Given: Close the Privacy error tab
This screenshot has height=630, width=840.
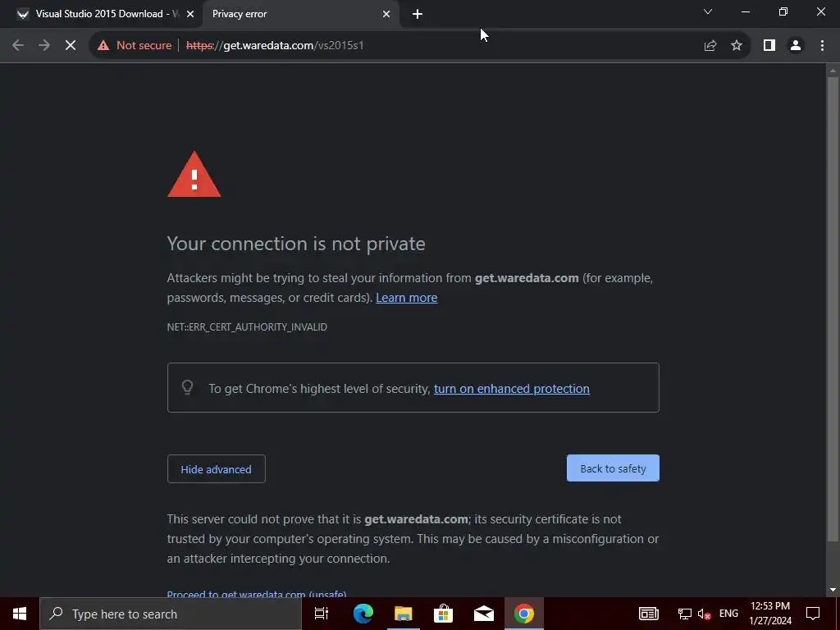Looking at the screenshot, I should coord(386,15).
